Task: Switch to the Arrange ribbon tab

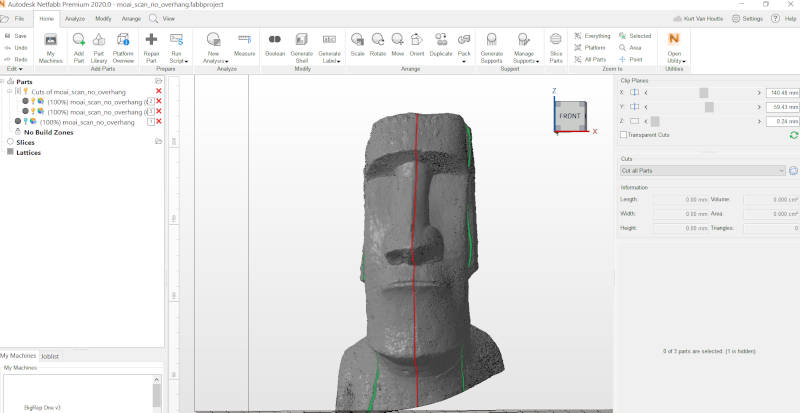Action: 131,18
